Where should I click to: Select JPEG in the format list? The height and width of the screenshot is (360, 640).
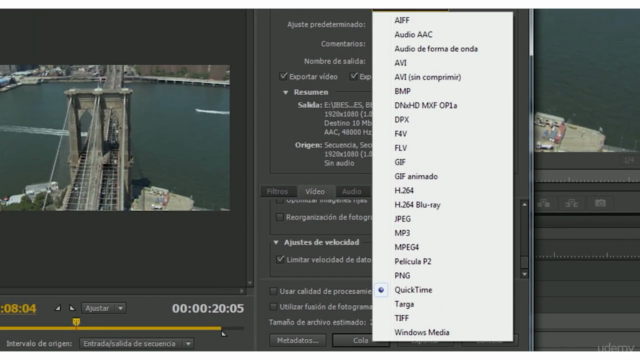(x=402, y=219)
